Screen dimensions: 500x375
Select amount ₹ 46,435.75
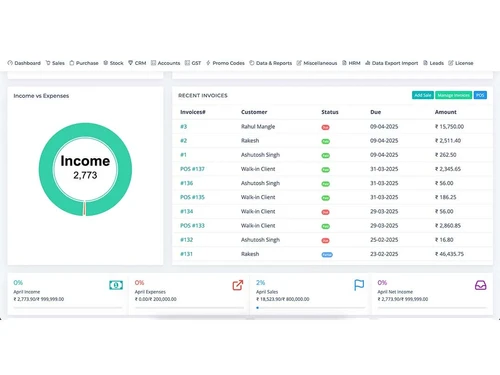pos(449,254)
